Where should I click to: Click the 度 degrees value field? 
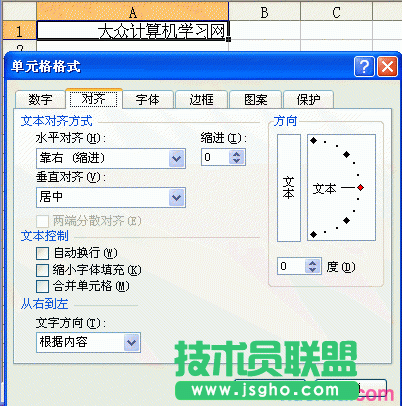click(292, 266)
